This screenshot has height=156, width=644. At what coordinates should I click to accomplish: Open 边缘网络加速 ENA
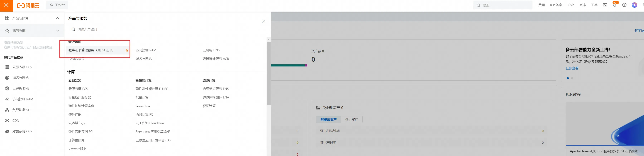pos(216,97)
